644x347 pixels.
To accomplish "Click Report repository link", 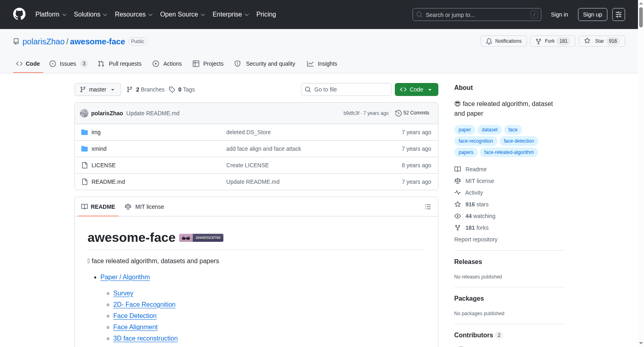I will [476, 239].
